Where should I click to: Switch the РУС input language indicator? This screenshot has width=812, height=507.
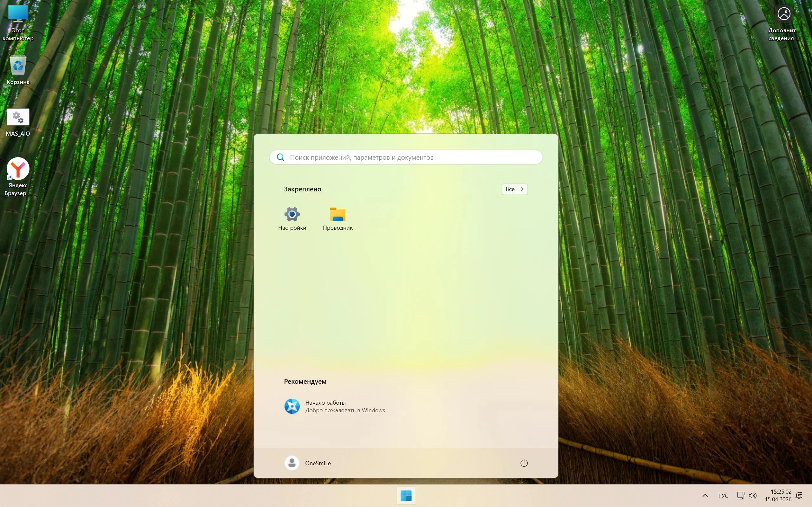[x=723, y=495]
